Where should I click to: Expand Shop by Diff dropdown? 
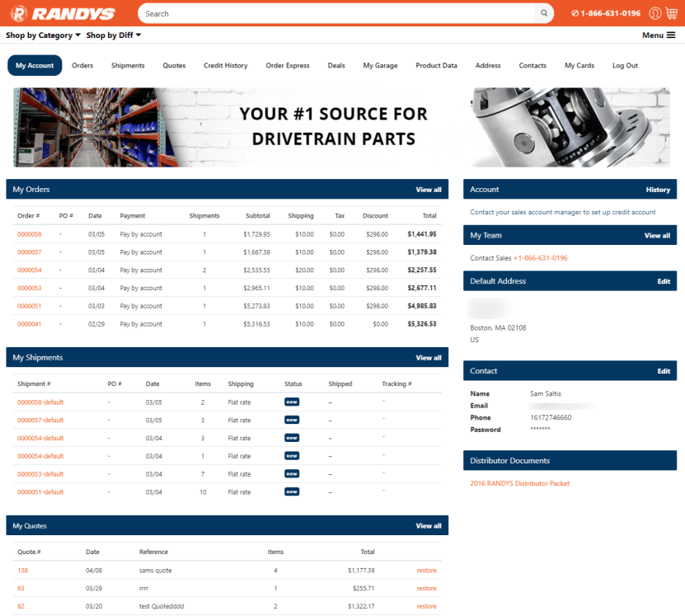click(x=114, y=35)
